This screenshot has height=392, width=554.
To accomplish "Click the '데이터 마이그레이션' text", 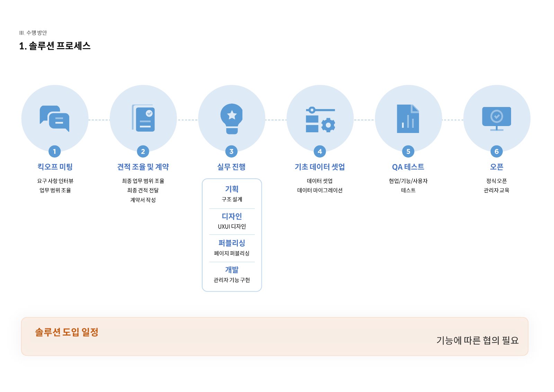I will (320, 190).
